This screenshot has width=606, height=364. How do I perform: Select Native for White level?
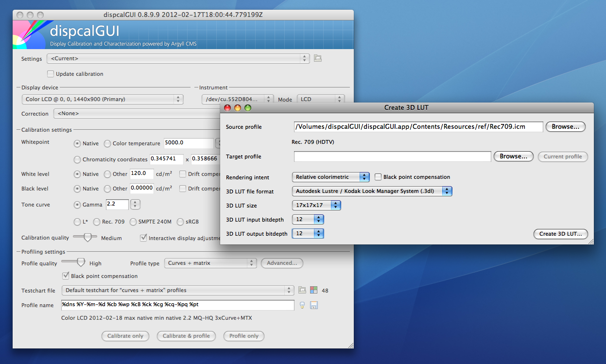pyautogui.click(x=77, y=174)
